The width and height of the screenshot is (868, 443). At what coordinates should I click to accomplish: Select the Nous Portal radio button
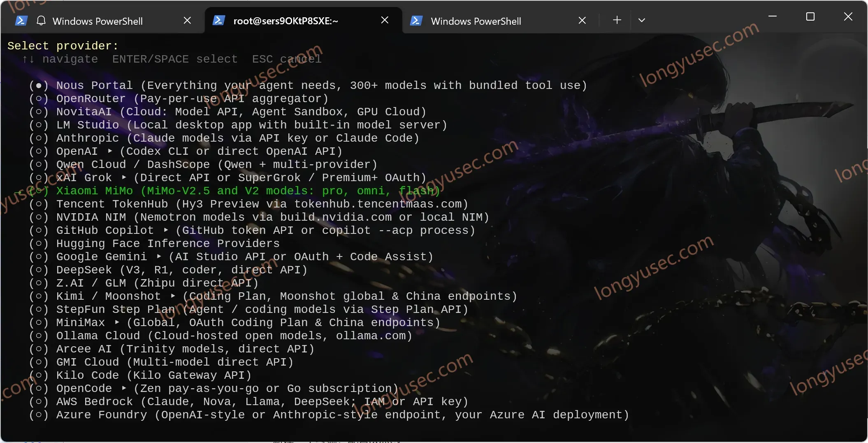pyautogui.click(x=39, y=86)
